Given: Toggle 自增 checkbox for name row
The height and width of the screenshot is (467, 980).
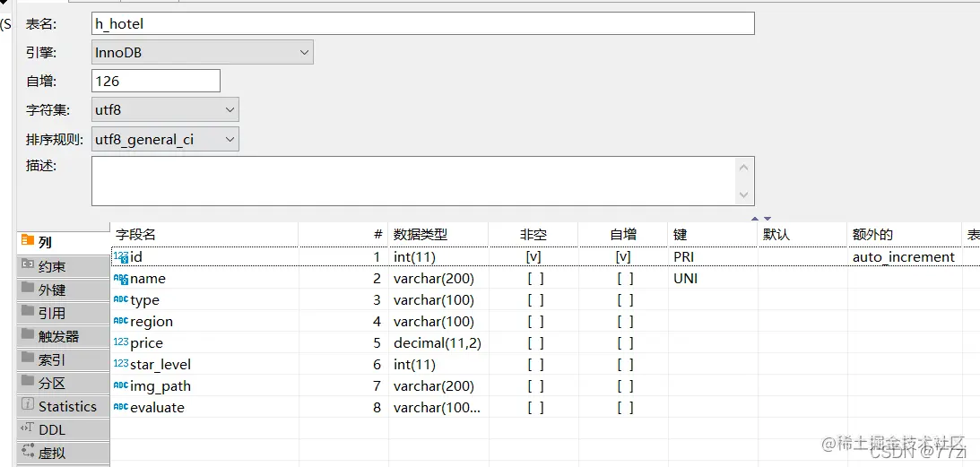Looking at the screenshot, I should 625,279.
